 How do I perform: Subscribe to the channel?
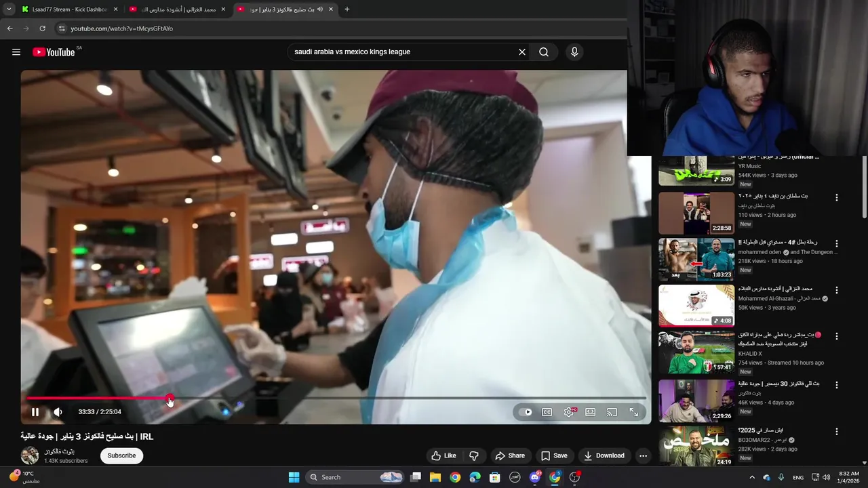(121, 455)
